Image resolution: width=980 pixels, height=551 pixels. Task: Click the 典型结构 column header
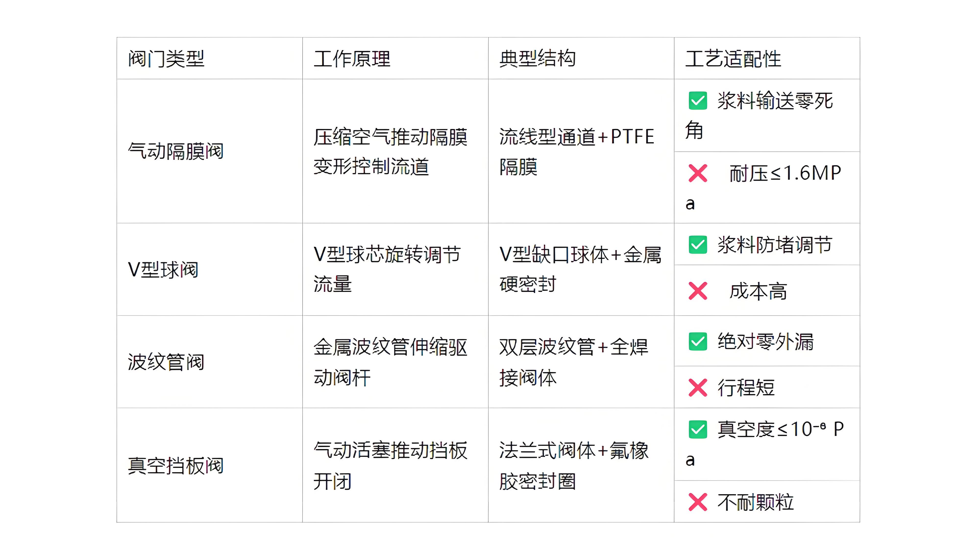[x=537, y=59]
